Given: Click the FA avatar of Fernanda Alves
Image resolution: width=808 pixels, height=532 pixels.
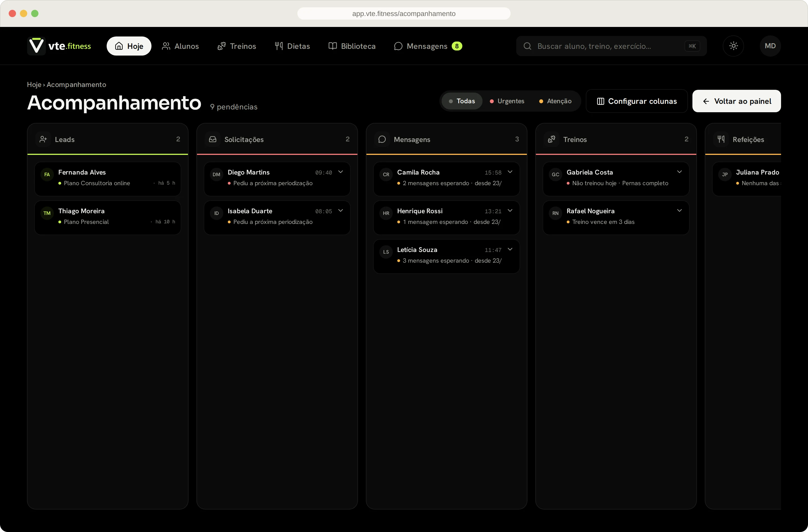Looking at the screenshot, I should click(x=47, y=175).
